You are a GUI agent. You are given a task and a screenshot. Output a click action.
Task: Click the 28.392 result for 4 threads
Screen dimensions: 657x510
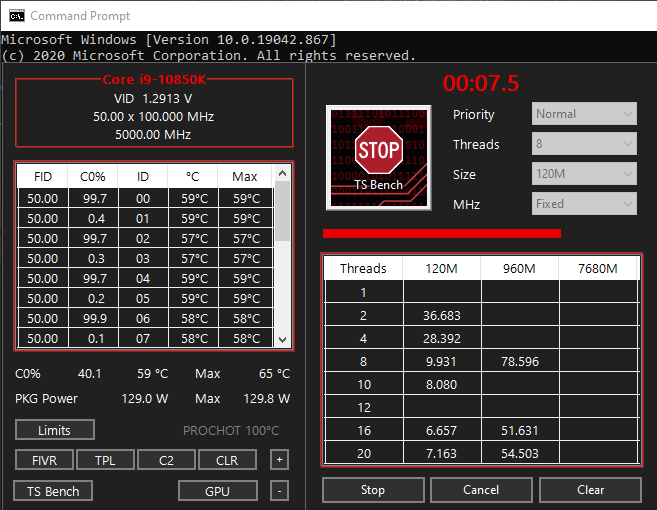point(442,338)
